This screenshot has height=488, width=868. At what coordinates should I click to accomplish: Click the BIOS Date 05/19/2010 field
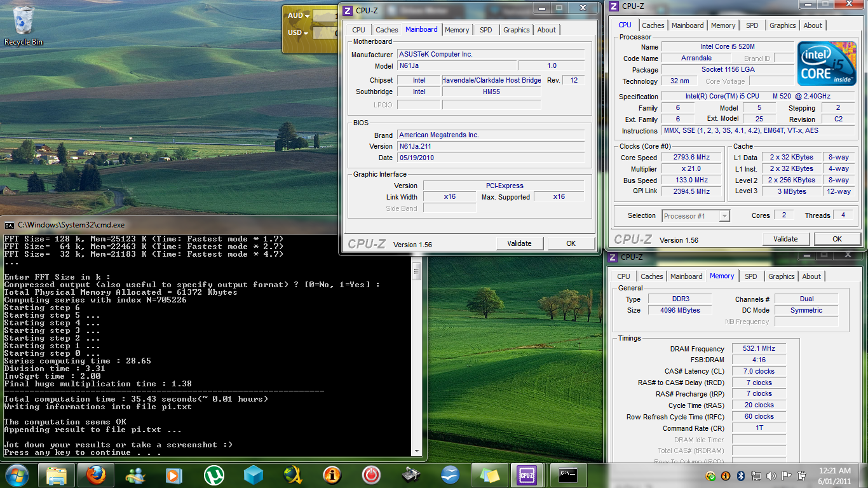click(x=491, y=158)
